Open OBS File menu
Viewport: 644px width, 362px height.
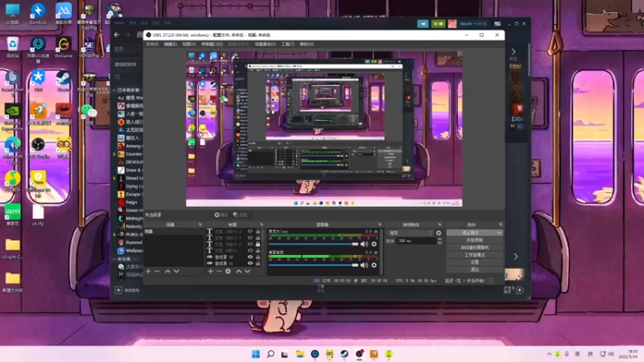coord(152,44)
